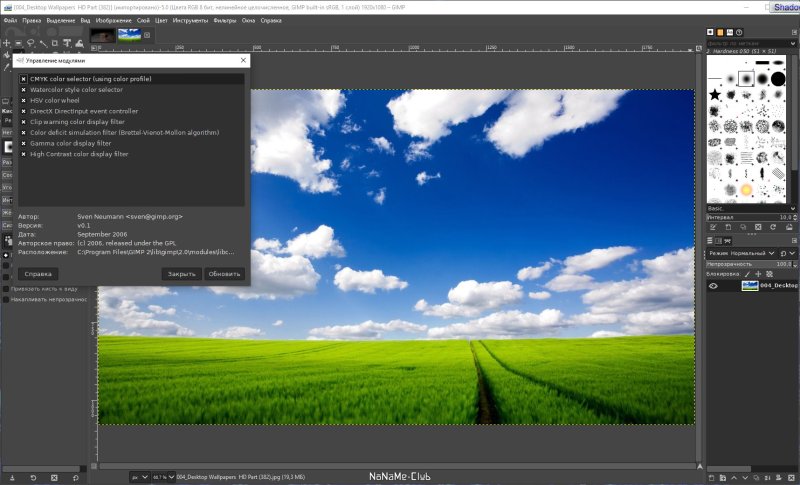Adjust the Интервал brush spacing slider
Screen dimensions: 800x485
click(x=751, y=218)
